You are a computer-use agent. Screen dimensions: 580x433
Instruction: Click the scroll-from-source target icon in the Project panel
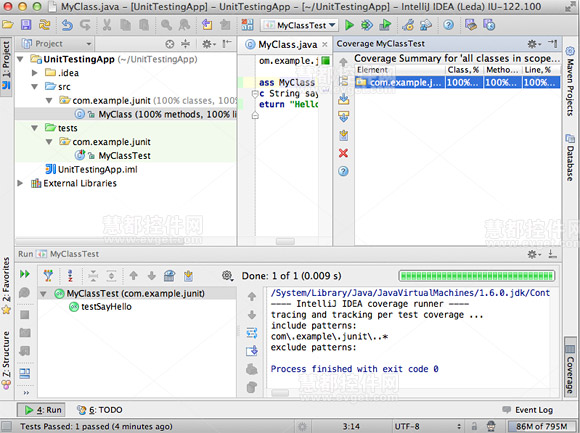pos(169,44)
